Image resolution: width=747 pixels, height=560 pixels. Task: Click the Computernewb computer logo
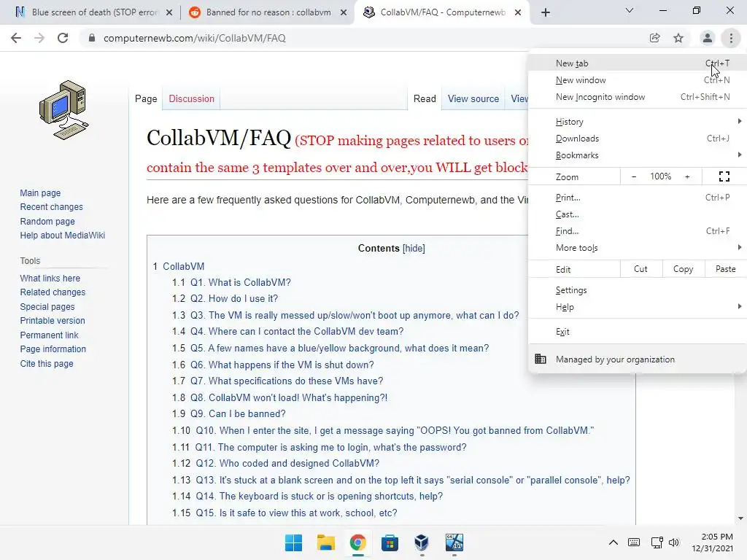tap(64, 110)
